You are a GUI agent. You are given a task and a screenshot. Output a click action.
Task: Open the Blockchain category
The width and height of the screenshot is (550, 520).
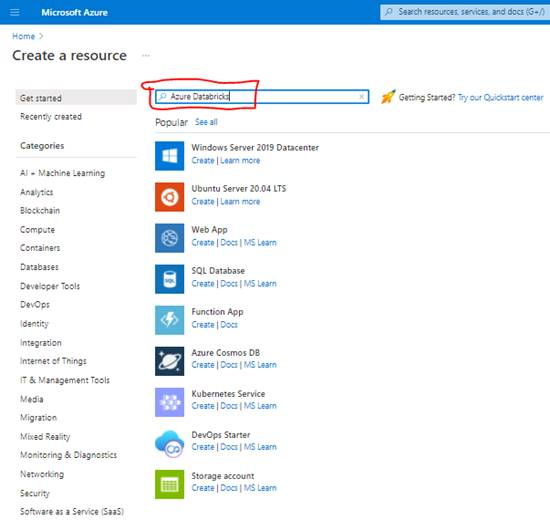pyautogui.click(x=40, y=211)
